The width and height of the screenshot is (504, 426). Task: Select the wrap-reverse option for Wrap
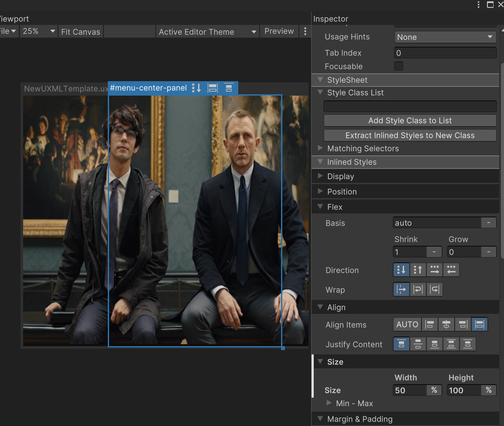coord(434,289)
